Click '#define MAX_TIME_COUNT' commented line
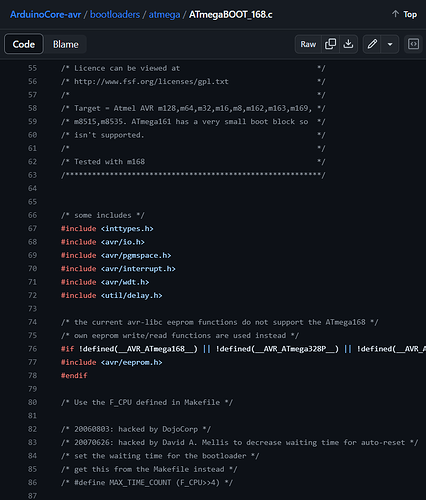 (x=147, y=482)
